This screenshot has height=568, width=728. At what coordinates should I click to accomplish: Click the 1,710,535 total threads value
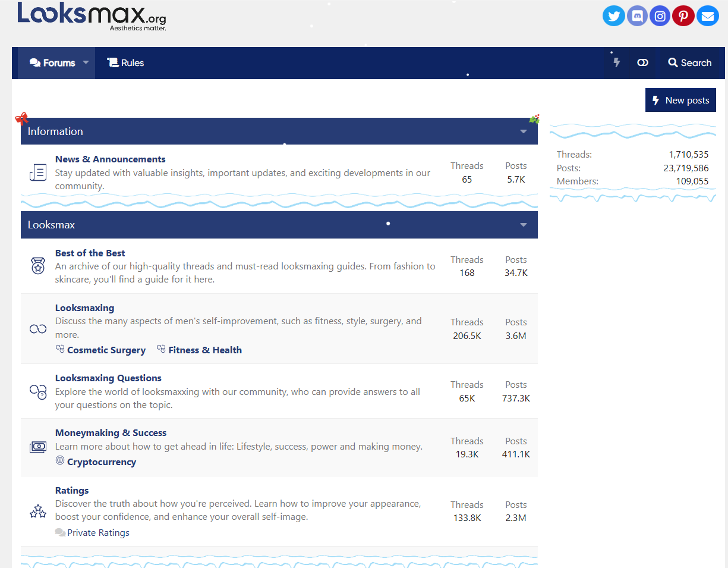click(689, 154)
